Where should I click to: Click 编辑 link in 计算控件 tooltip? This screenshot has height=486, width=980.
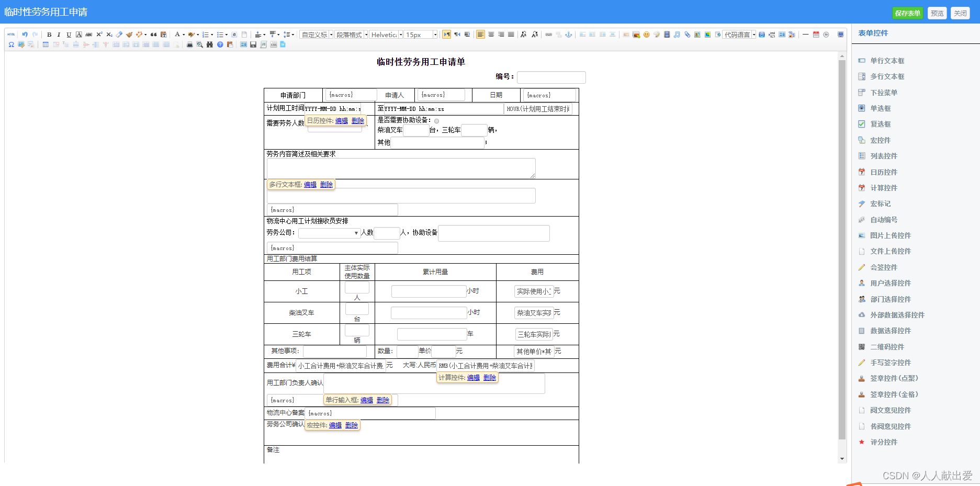[x=474, y=378]
